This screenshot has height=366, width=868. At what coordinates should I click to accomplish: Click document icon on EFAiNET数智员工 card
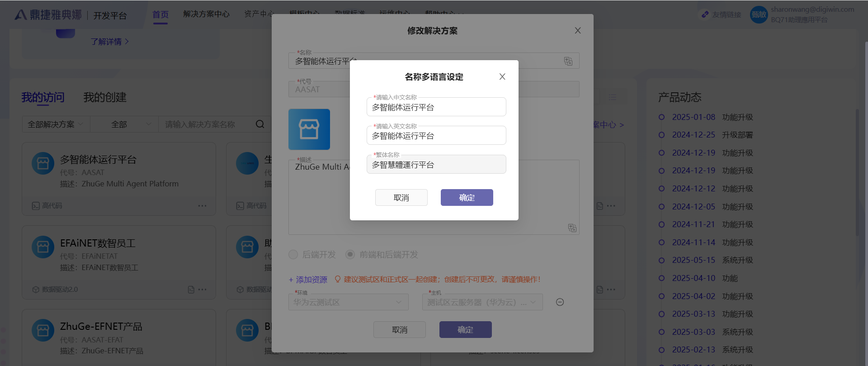tap(191, 290)
